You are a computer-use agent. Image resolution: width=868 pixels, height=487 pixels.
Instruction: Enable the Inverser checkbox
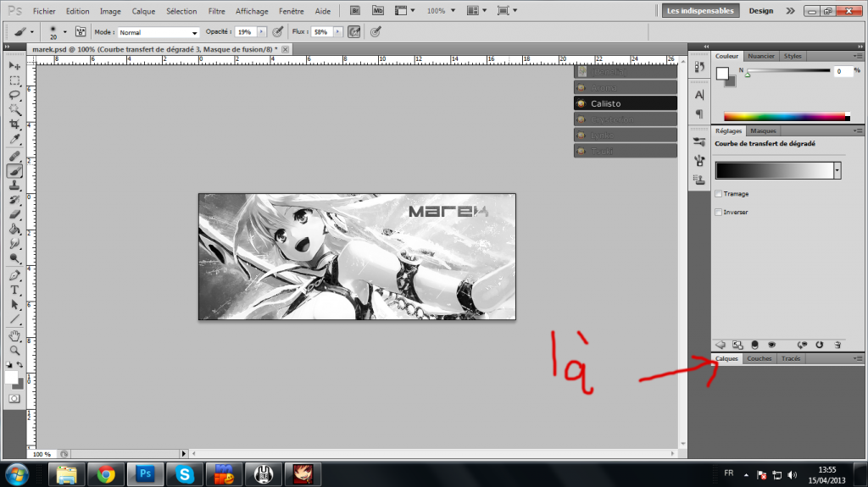coord(719,212)
